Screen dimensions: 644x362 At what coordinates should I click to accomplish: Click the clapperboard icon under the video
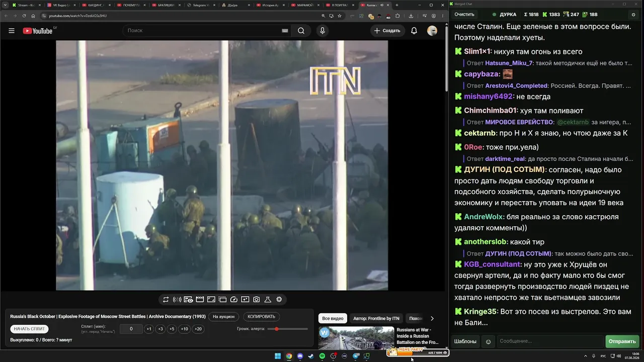click(200, 300)
